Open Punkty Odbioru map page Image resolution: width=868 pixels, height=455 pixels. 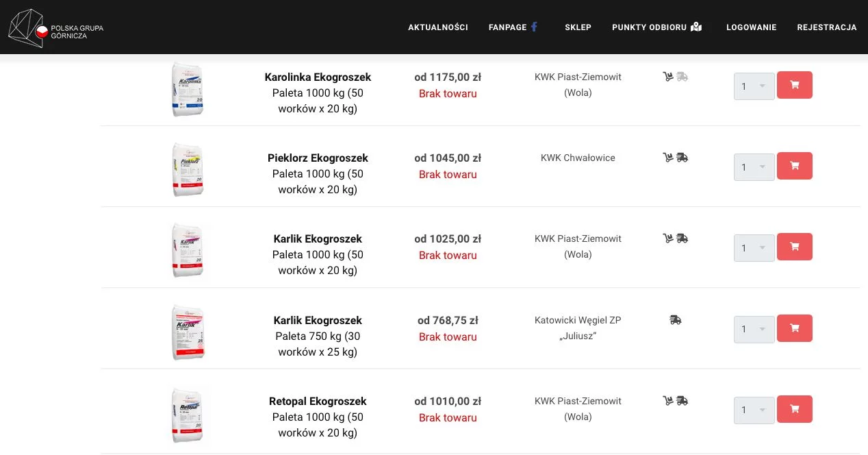[x=657, y=27]
